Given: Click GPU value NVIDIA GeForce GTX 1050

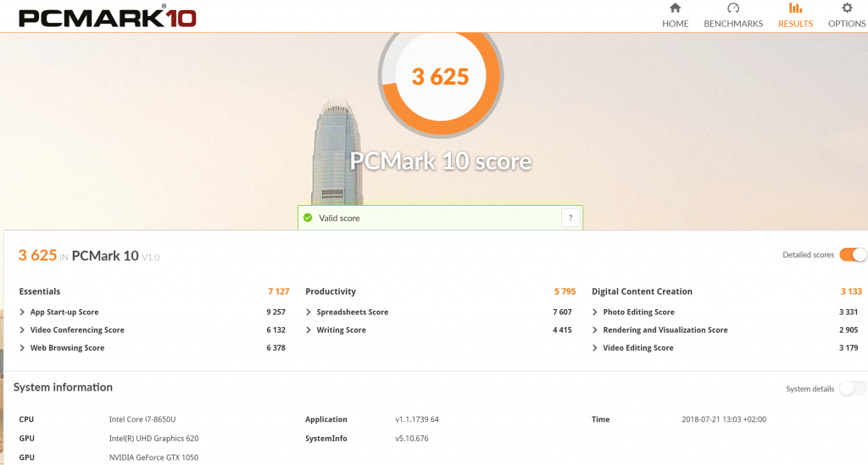Looking at the screenshot, I should (x=153, y=457).
